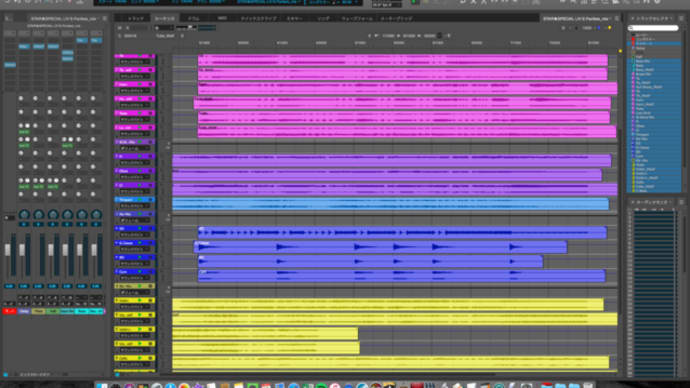Open the output dropdown under the Timpani track

tap(135, 206)
